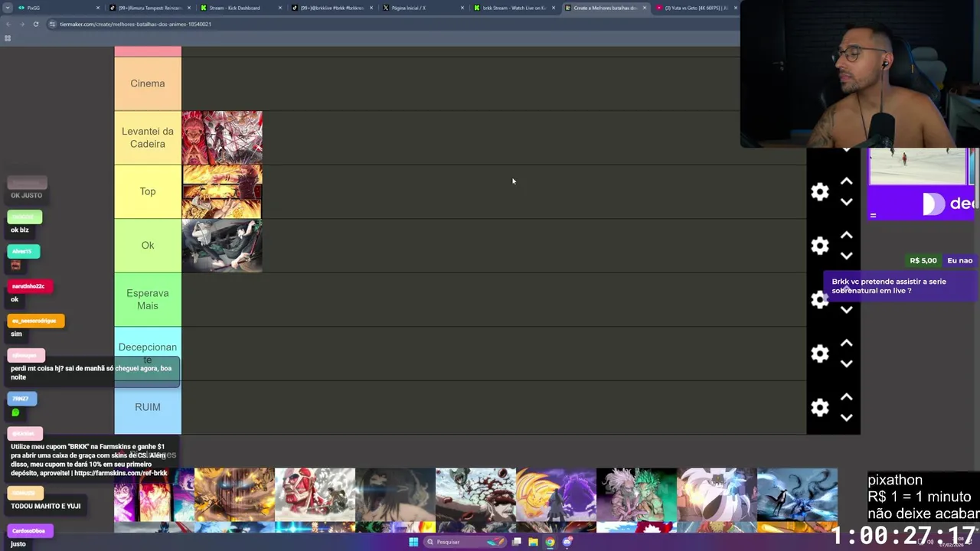This screenshot has width=980, height=551.
Task: Move RUIM tier row up
Action: pos(846,397)
